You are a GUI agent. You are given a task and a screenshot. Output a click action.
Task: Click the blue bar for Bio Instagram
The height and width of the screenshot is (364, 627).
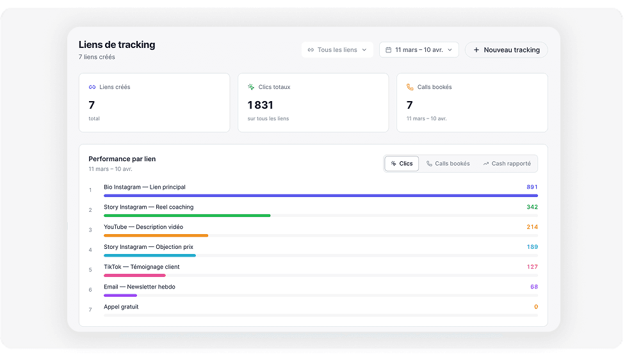pos(321,195)
